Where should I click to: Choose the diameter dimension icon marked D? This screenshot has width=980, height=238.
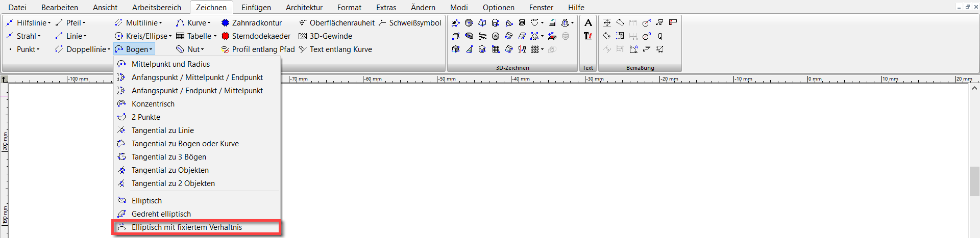point(647,36)
